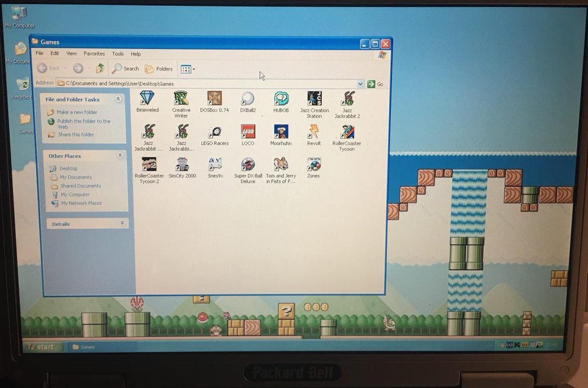Click the Go button beside address bar
Screen dimensions: 588x388
click(x=375, y=84)
